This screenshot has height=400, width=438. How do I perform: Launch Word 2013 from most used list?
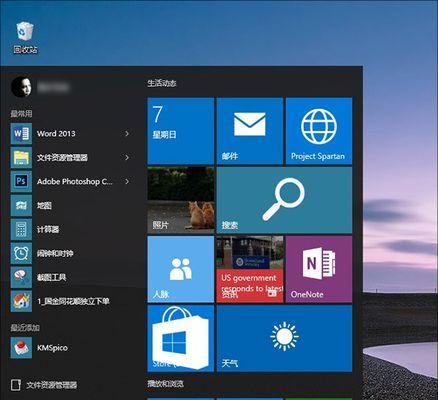pyautogui.click(x=71, y=134)
